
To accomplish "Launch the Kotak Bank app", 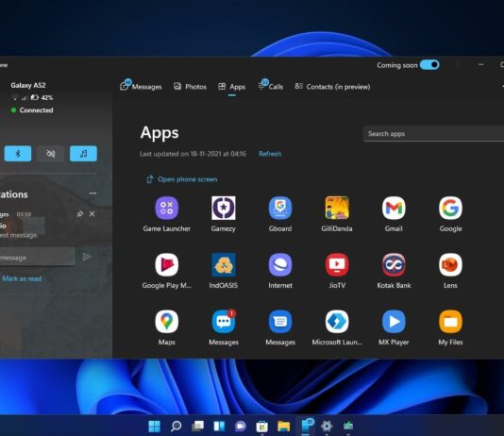I will 394,265.
